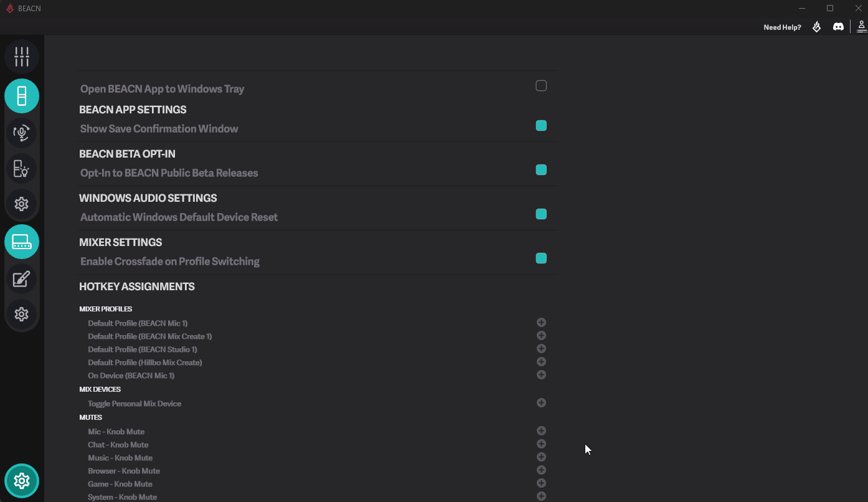Add hotkey for Toggle Personal Mix Device
868x502 pixels.
coord(541,403)
